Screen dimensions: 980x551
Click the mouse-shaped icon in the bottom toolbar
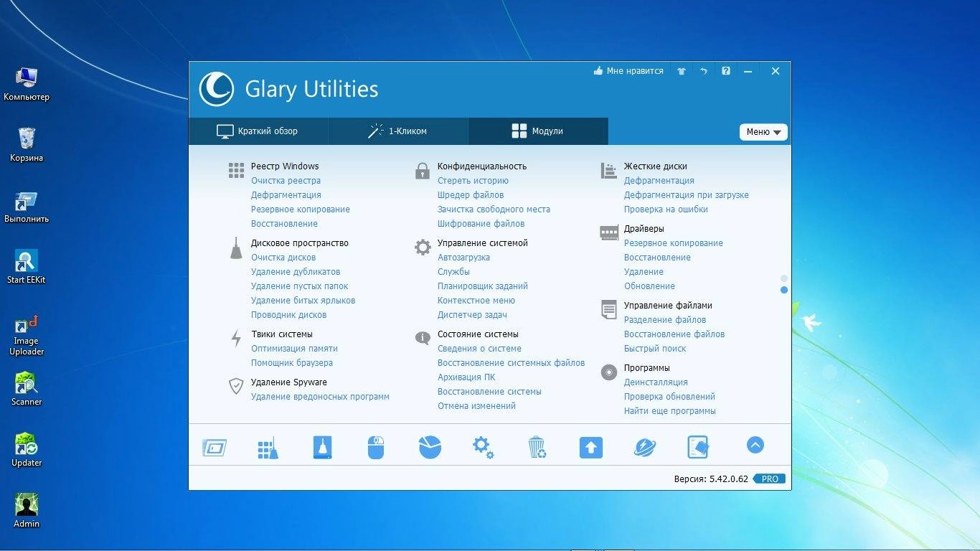click(376, 447)
